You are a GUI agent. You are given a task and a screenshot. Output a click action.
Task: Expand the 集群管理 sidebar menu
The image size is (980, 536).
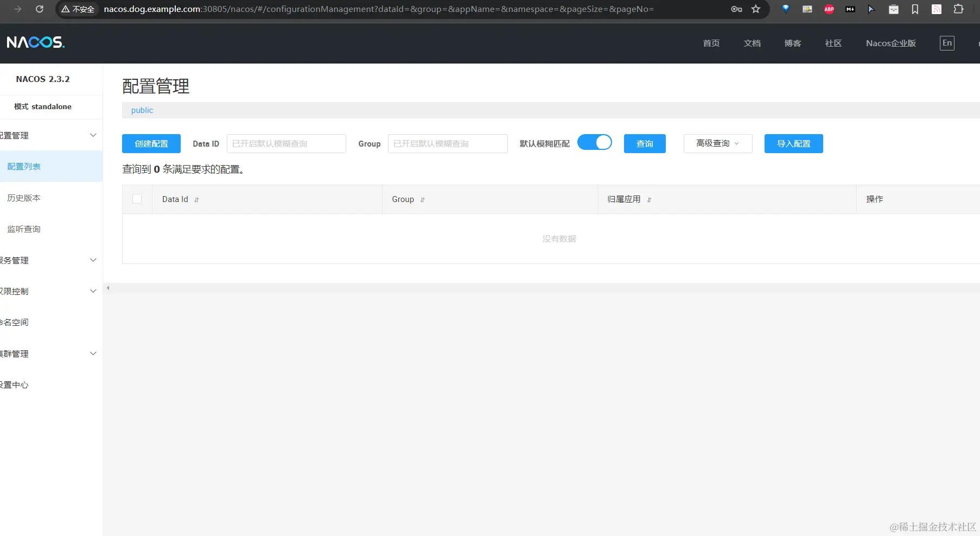(51, 354)
